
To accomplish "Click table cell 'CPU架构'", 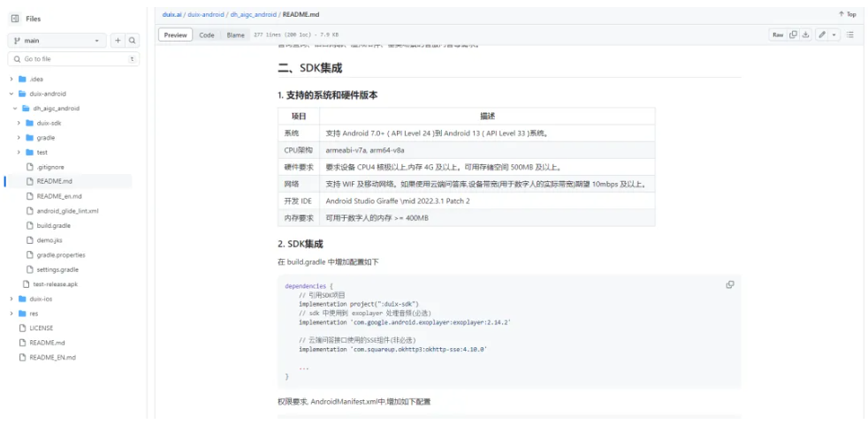I will (299, 150).
